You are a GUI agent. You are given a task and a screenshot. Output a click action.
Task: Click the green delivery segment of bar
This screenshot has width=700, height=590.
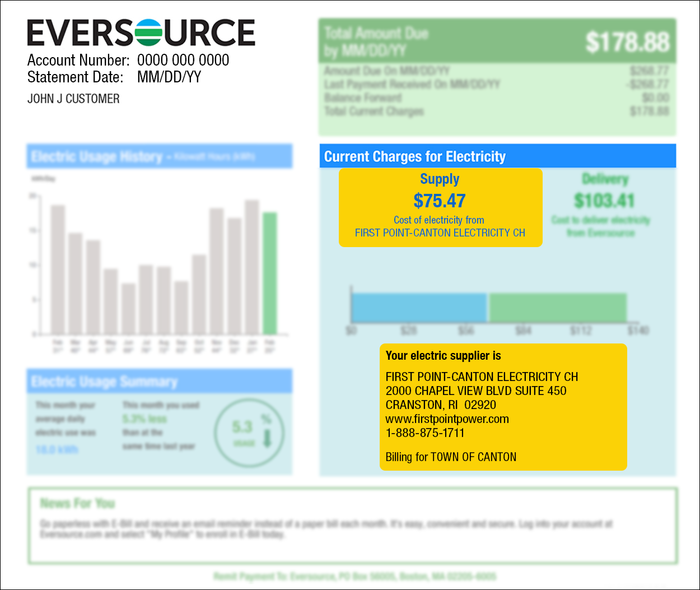(x=557, y=307)
